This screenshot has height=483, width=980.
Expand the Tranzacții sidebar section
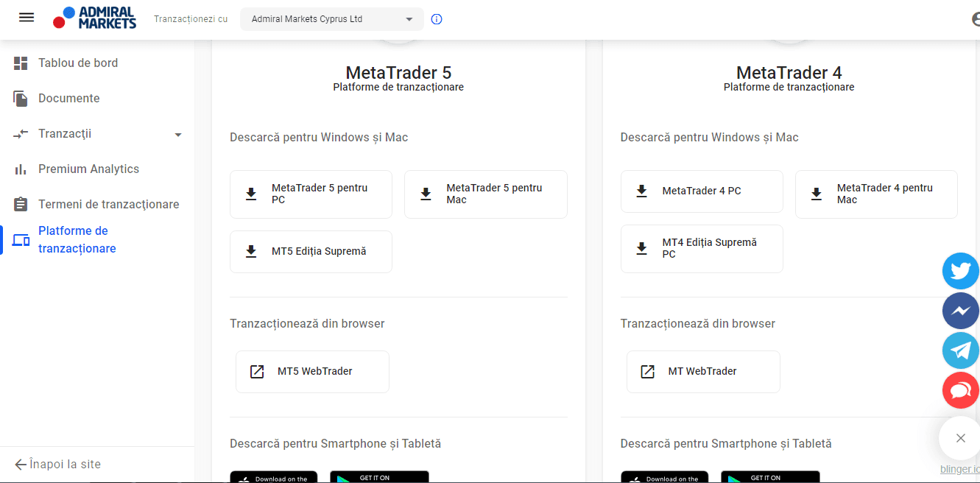(177, 134)
